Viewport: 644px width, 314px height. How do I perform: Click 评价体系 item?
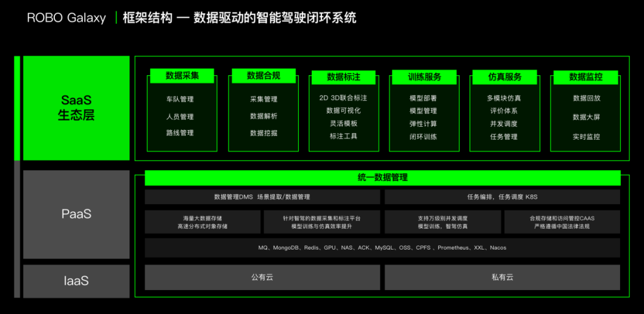click(x=504, y=111)
